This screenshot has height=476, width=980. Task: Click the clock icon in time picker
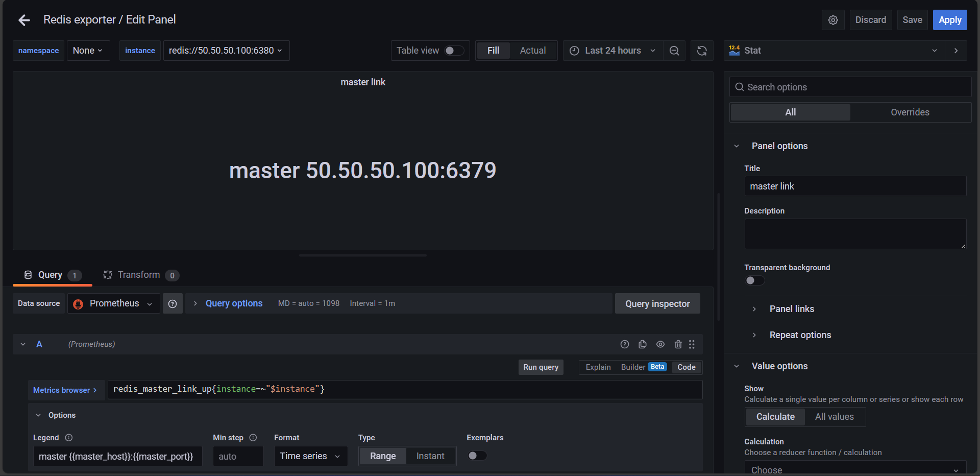(574, 51)
